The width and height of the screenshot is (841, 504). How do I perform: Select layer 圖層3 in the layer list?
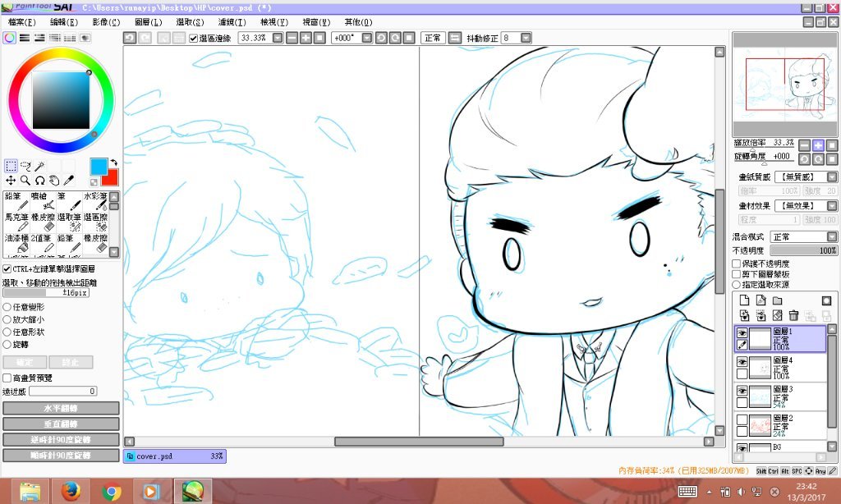[x=780, y=396]
